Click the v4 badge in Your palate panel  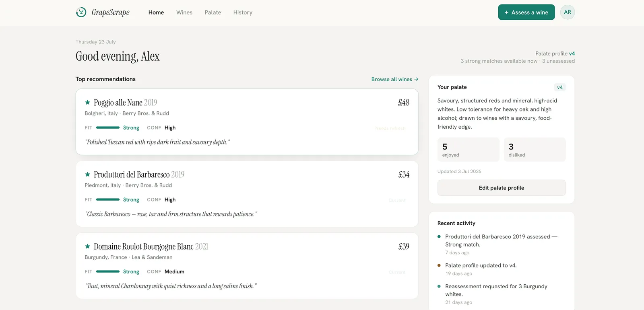click(560, 87)
